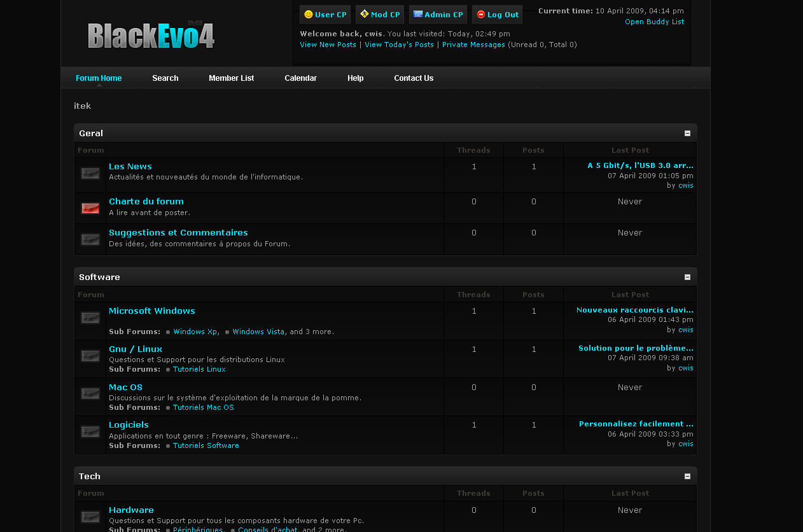Viewport: 803px width, 532px height.
Task: Open the Windows Vista sub forum
Action: click(x=258, y=332)
